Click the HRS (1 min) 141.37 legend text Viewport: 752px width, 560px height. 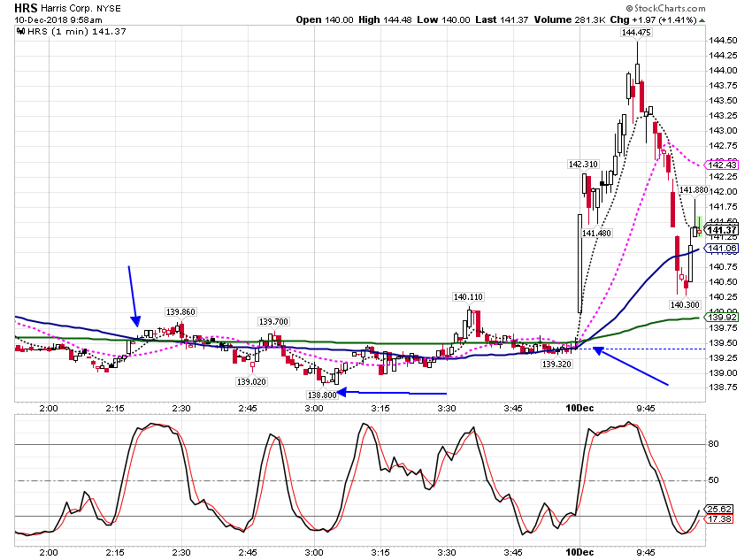77,31
